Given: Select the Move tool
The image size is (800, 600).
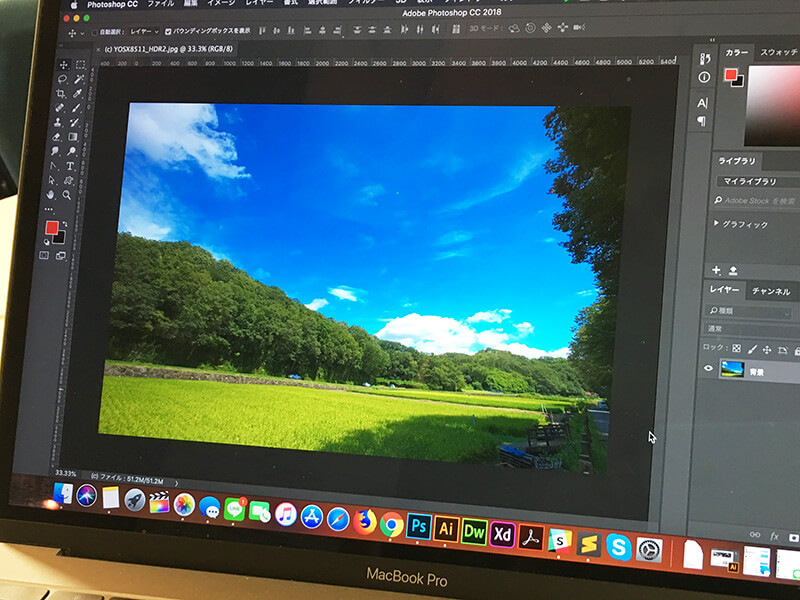Looking at the screenshot, I should [64, 65].
